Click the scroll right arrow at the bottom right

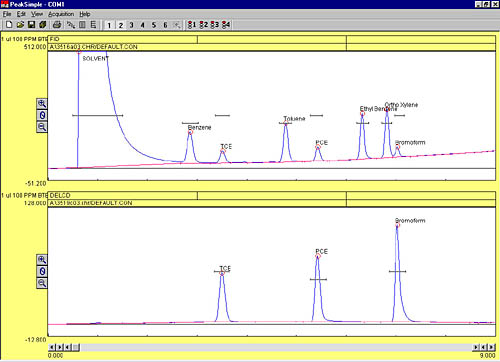click(x=491, y=347)
